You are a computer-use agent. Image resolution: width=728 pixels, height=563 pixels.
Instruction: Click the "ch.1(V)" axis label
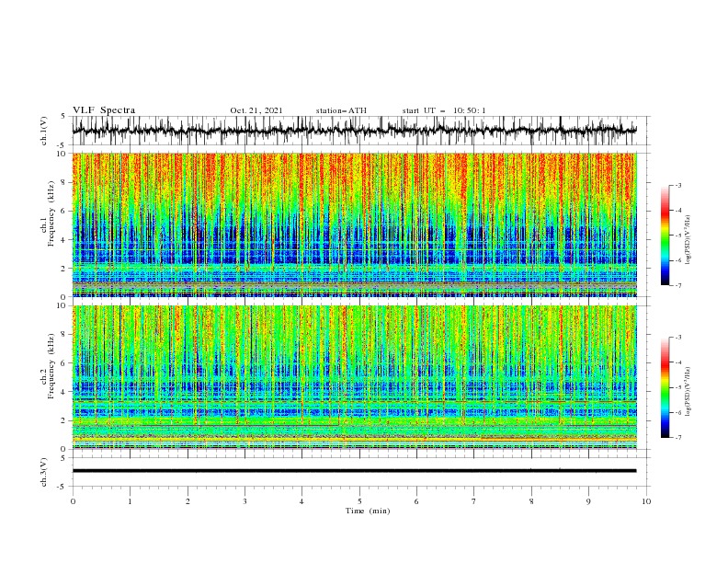coord(44,131)
